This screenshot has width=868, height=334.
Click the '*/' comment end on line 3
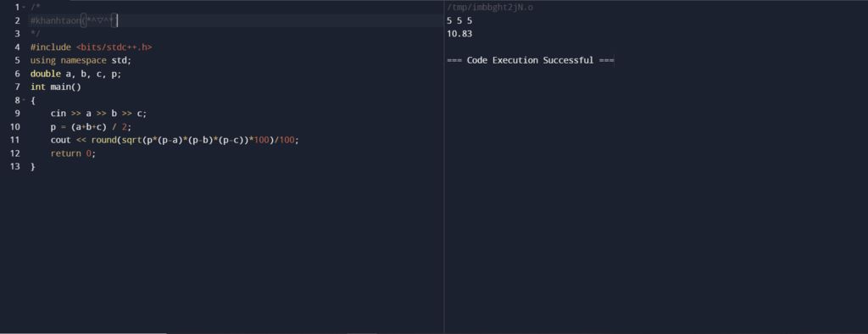tap(36, 34)
